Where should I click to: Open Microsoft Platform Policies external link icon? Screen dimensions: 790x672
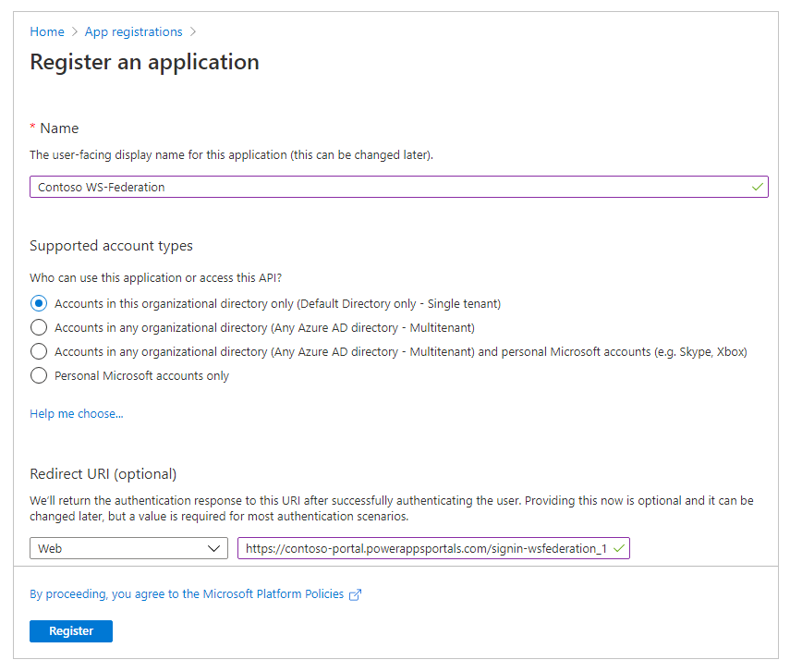pos(356,594)
